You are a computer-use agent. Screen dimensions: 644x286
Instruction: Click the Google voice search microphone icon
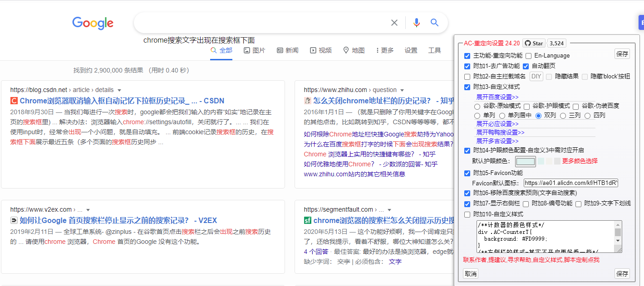pos(417,22)
